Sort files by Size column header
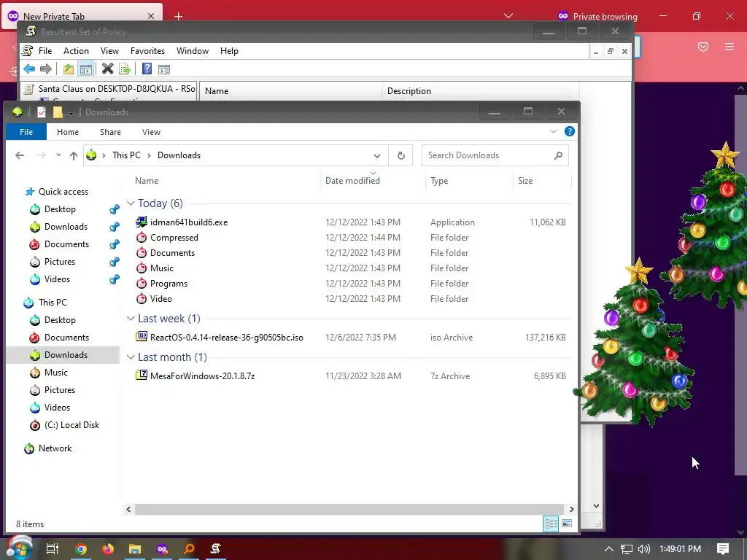This screenshot has width=747, height=560. [542, 181]
